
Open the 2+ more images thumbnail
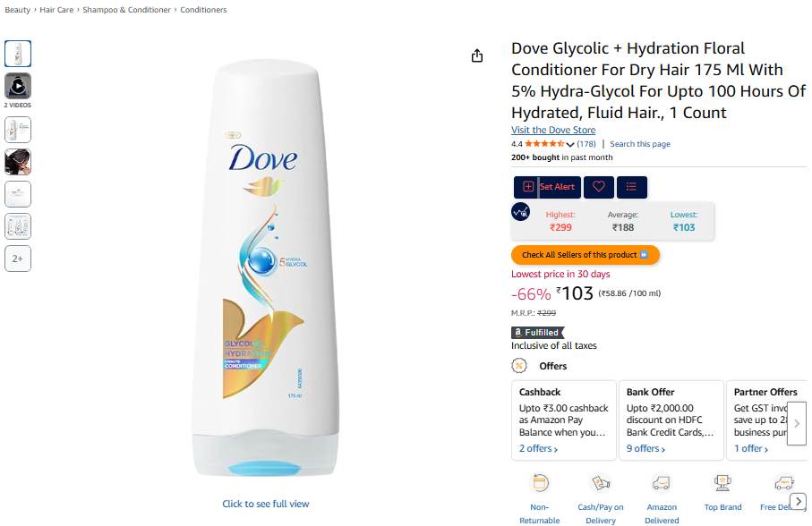(18, 259)
